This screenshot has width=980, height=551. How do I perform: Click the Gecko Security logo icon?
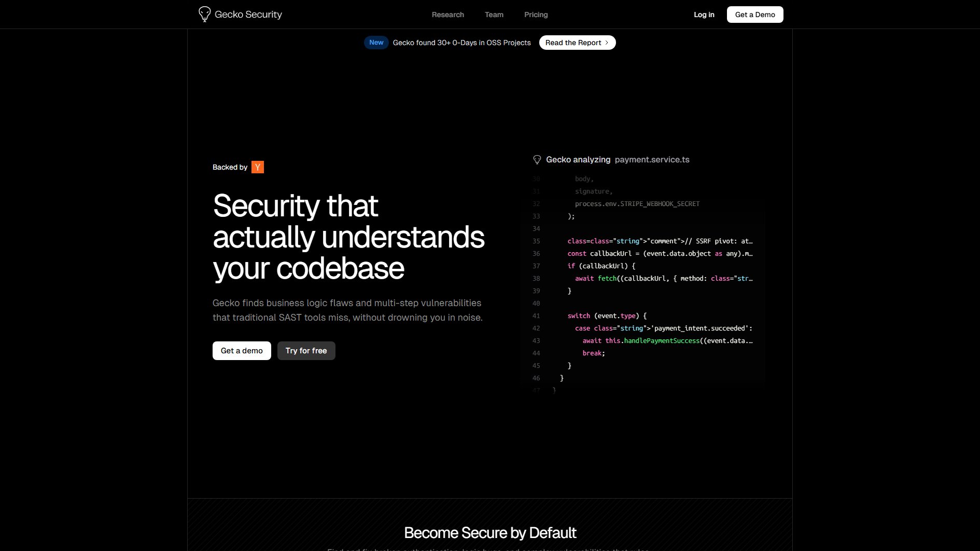205,14
